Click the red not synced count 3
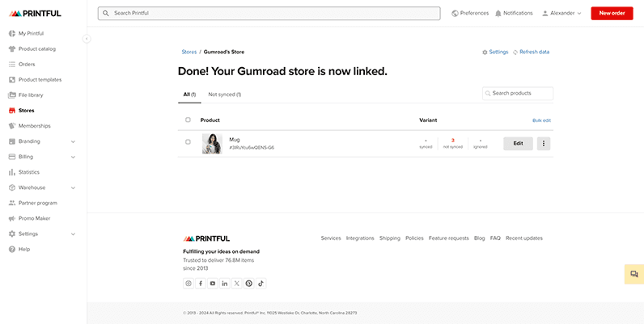Viewport: 644px width, 324px height. (x=452, y=141)
